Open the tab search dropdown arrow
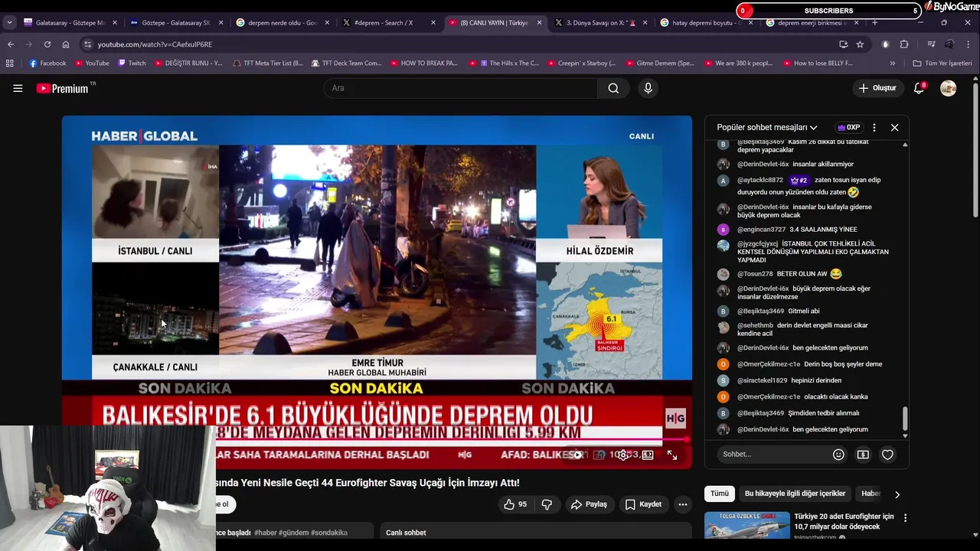Screen dimensions: 980x551 [x=9, y=23]
